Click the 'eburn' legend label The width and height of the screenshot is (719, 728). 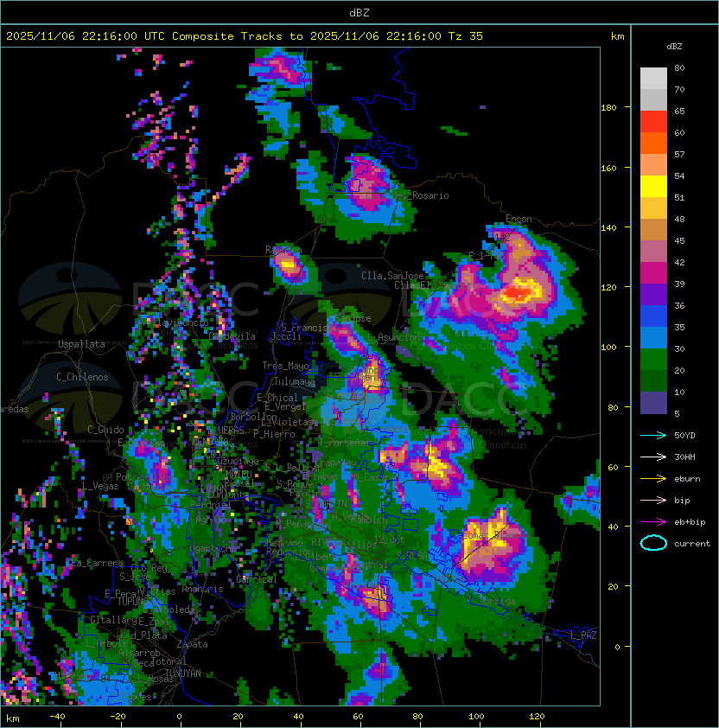[687, 479]
